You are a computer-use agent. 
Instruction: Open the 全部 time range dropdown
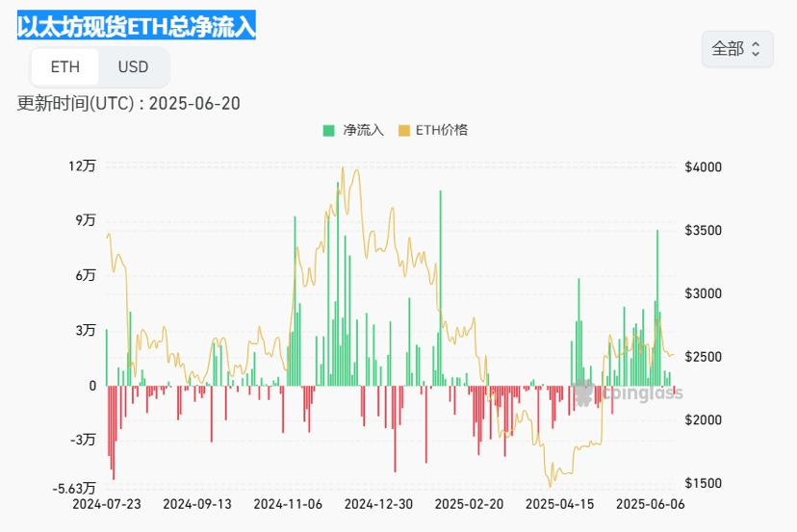click(x=736, y=49)
